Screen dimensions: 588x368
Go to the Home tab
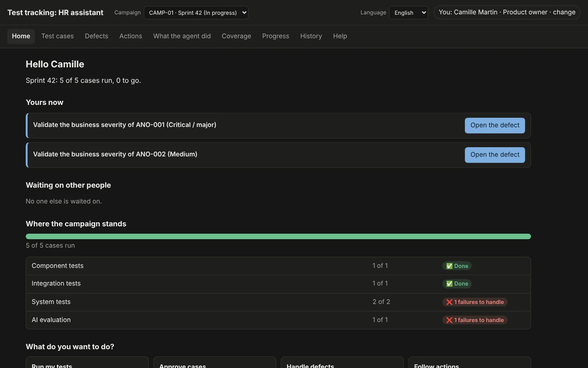point(21,36)
